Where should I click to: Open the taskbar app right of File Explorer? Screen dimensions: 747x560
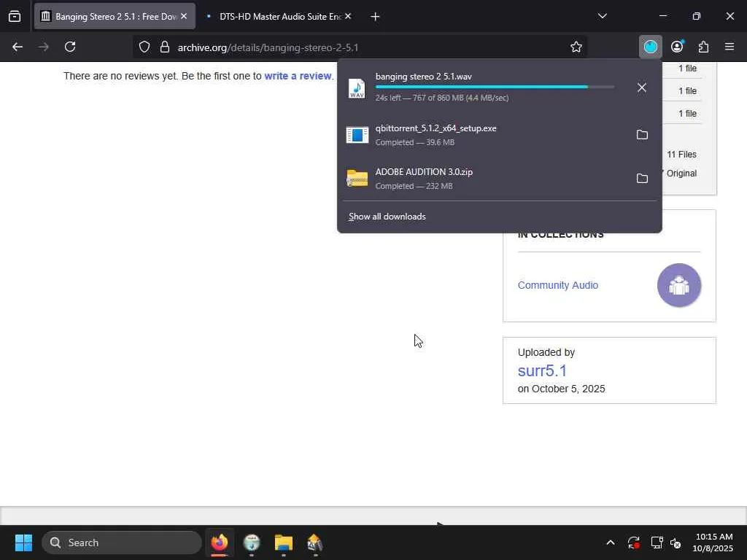[x=315, y=542]
